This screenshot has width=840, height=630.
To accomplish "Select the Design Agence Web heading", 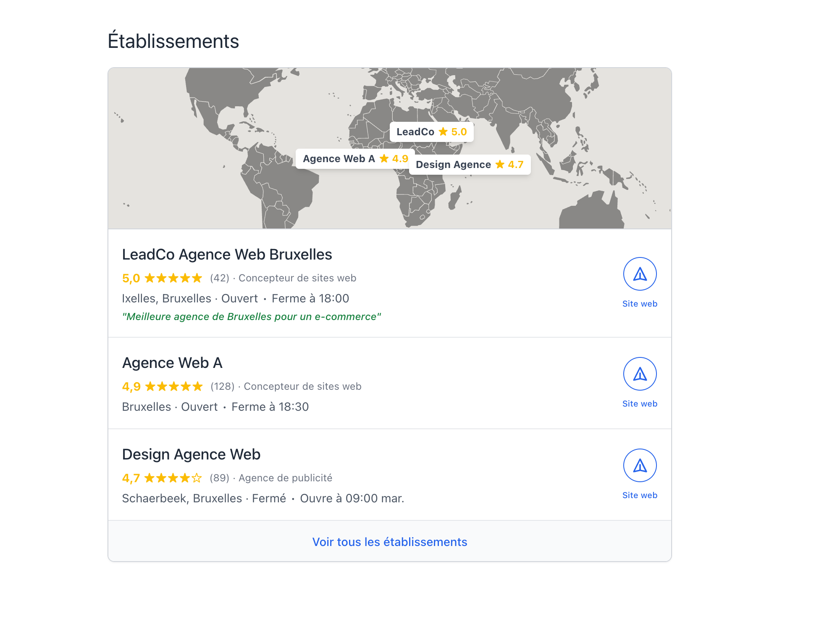I will click(x=191, y=454).
